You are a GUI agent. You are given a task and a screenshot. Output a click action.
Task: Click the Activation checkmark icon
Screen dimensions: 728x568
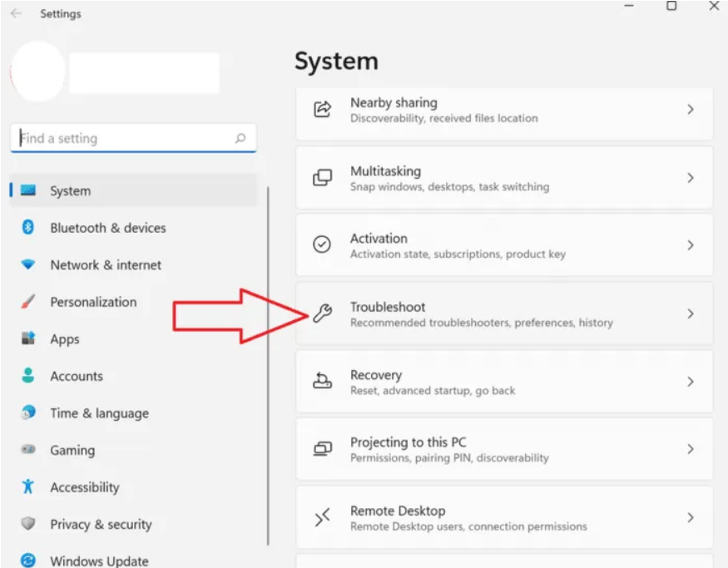coord(322,245)
